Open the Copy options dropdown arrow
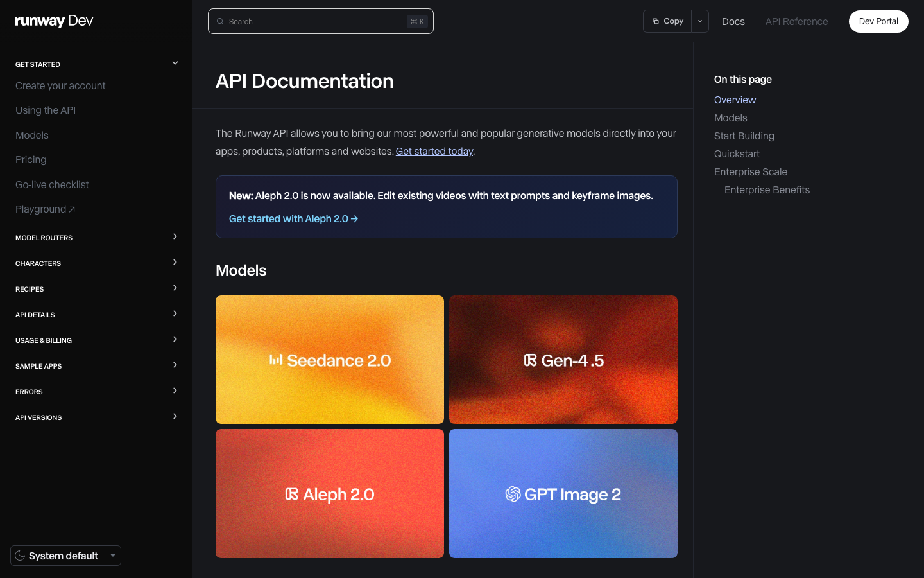924x578 pixels. point(700,21)
